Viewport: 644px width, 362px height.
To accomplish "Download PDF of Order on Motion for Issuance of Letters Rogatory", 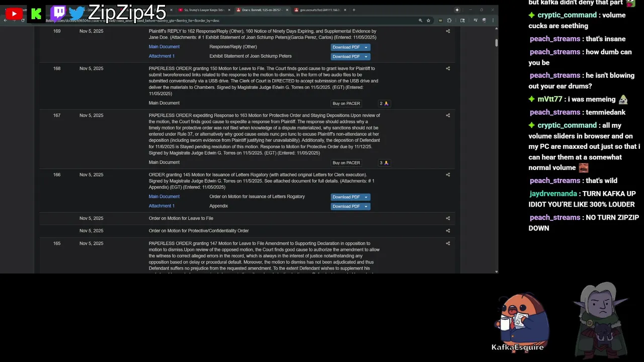I will (x=347, y=197).
